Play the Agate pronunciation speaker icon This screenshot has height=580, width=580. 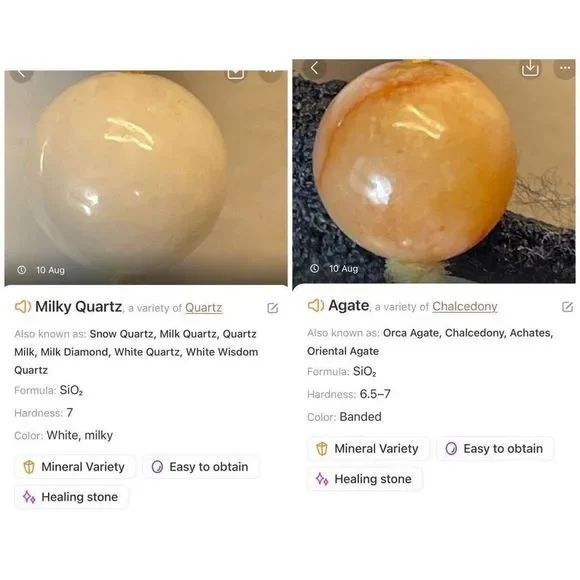click(x=316, y=306)
